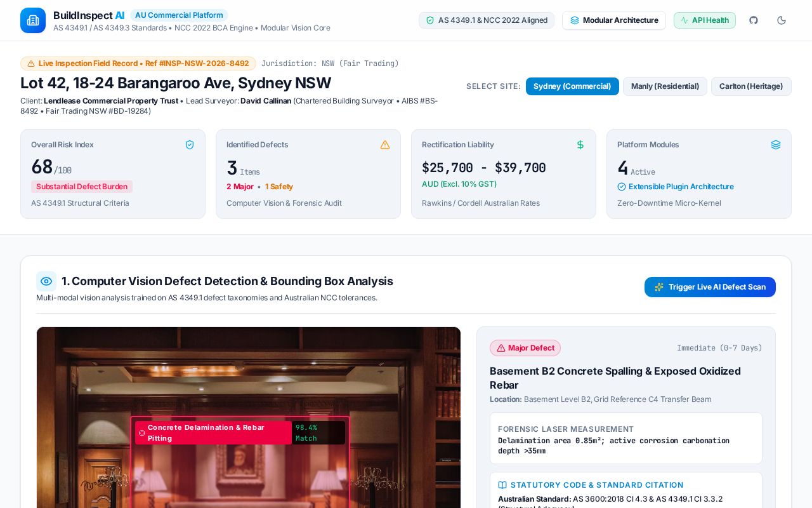Click the warning triangle in Identified Defects card

tap(385, 145)
